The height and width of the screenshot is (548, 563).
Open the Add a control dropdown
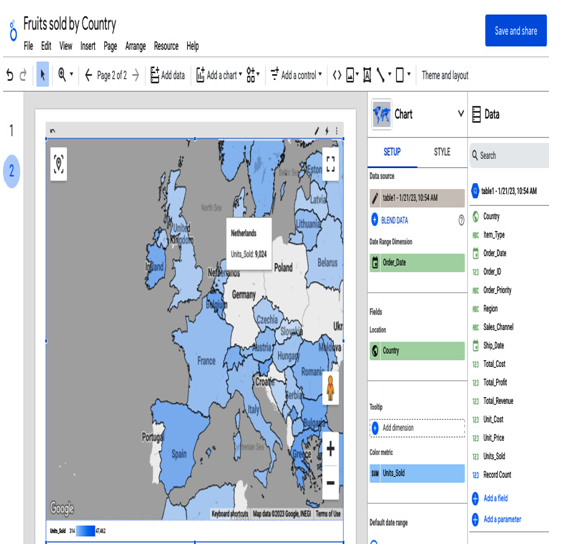click(x=296, y=75)
